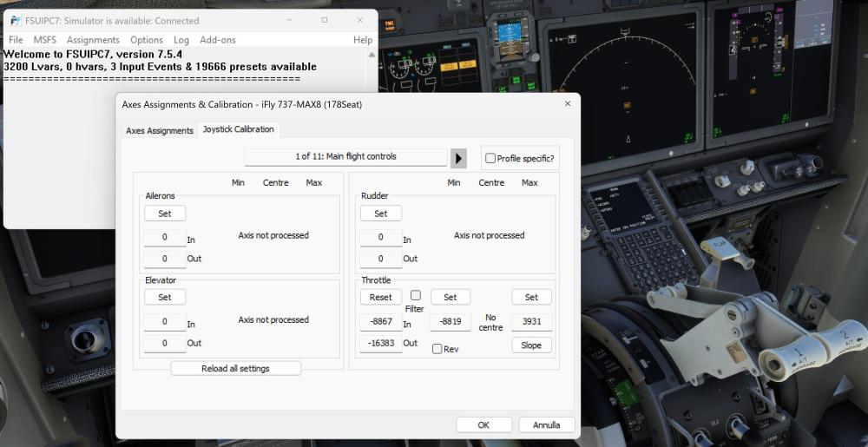Click the Elevator Out value field
Viewport: 868px width, 447px height.
(x=165, y=344)
